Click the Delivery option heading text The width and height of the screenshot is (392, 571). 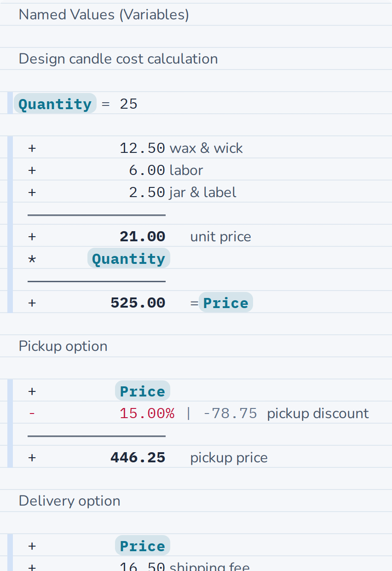[69, 501]
